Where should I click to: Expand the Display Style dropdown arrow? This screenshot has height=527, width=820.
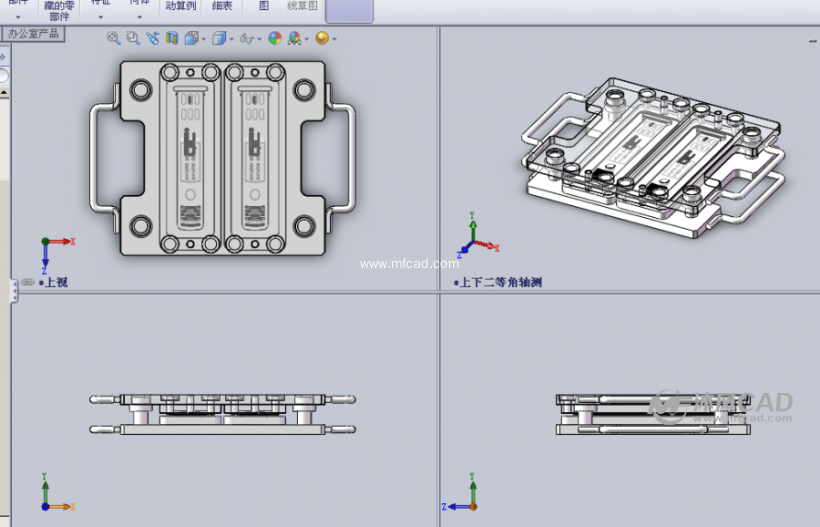point(231,39)
